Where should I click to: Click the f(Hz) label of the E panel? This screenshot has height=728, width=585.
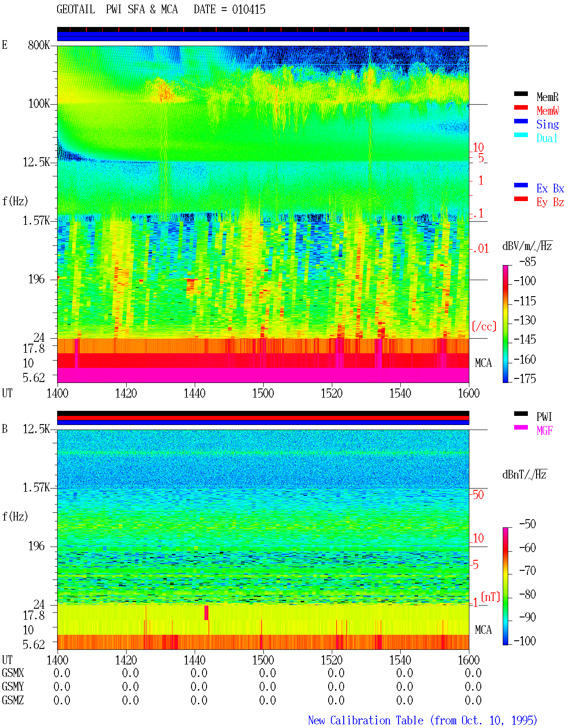pos(15,201)
